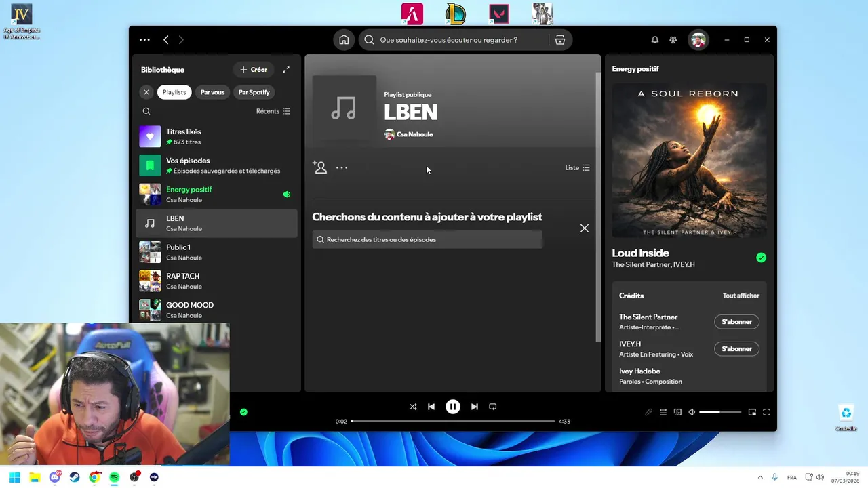
Task: Open the Récents sort dropdown
Action: 273,111
